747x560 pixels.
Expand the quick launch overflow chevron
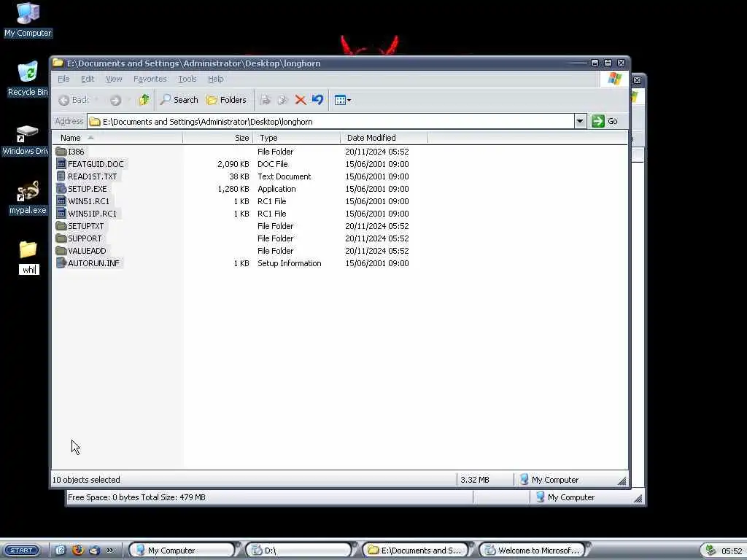click(110, 550)
